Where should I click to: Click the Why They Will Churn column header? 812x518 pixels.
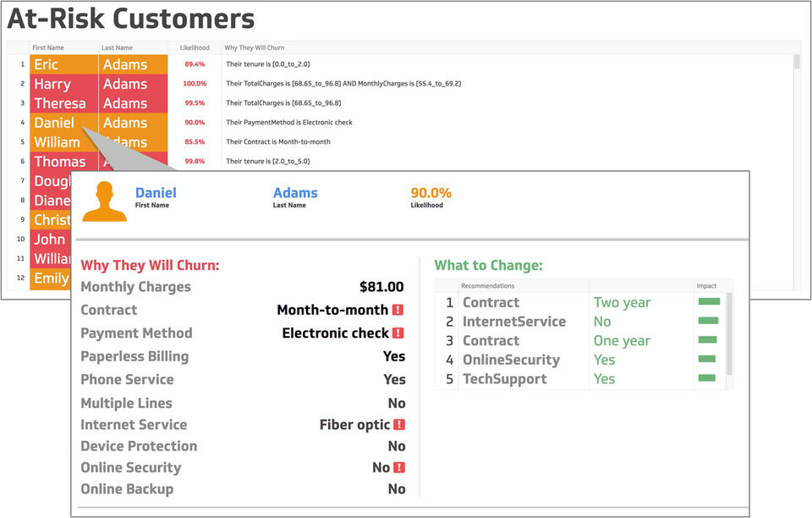255,47
